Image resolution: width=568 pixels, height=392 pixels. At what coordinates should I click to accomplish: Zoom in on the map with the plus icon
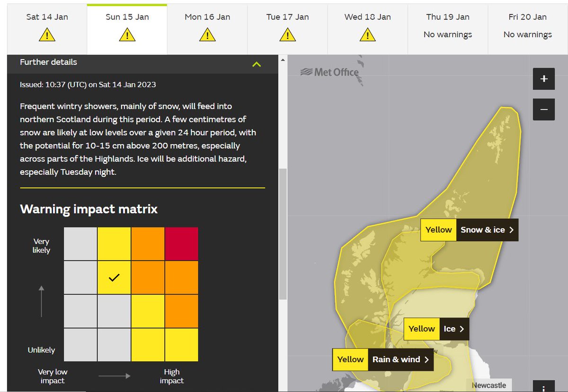543,79
